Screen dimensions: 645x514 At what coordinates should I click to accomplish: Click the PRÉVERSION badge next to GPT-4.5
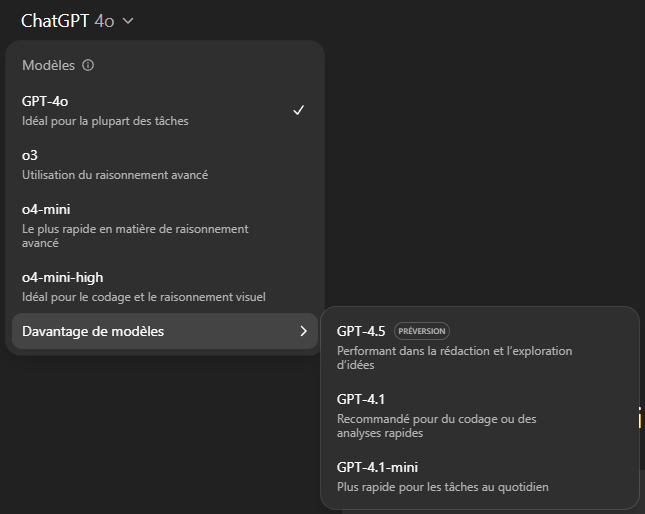coord(422,331)
